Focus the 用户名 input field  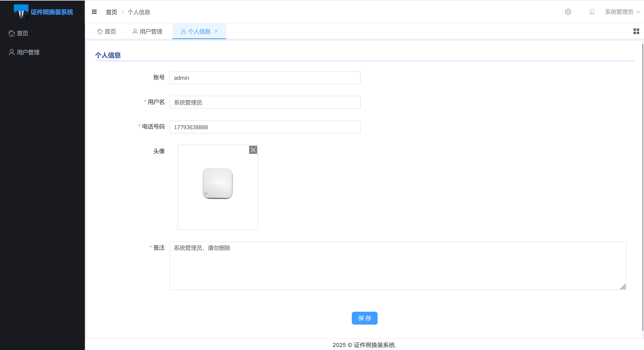pos(265,102)
